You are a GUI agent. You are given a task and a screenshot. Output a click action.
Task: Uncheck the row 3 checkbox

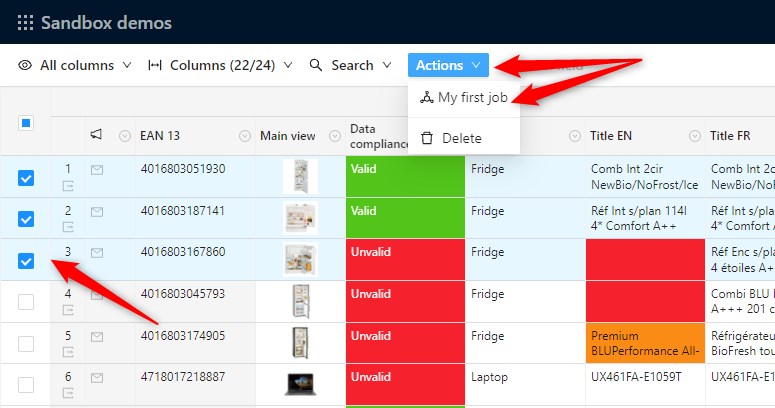pos(26,261)
